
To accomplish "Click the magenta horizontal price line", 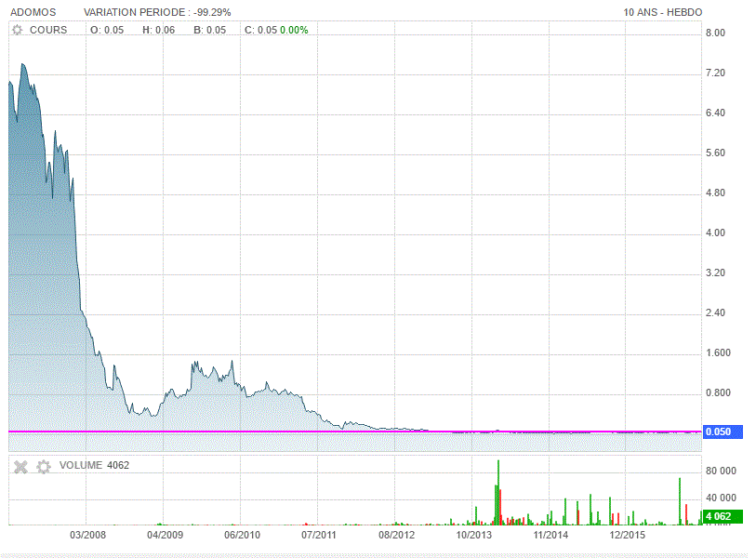I will pyautogui.click(x=355, y=432).
